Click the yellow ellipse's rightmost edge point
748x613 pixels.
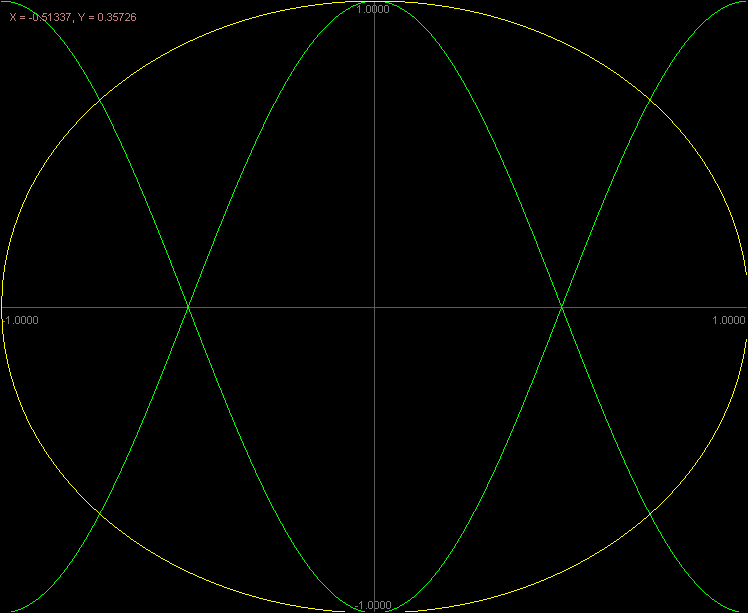(745, 307)
